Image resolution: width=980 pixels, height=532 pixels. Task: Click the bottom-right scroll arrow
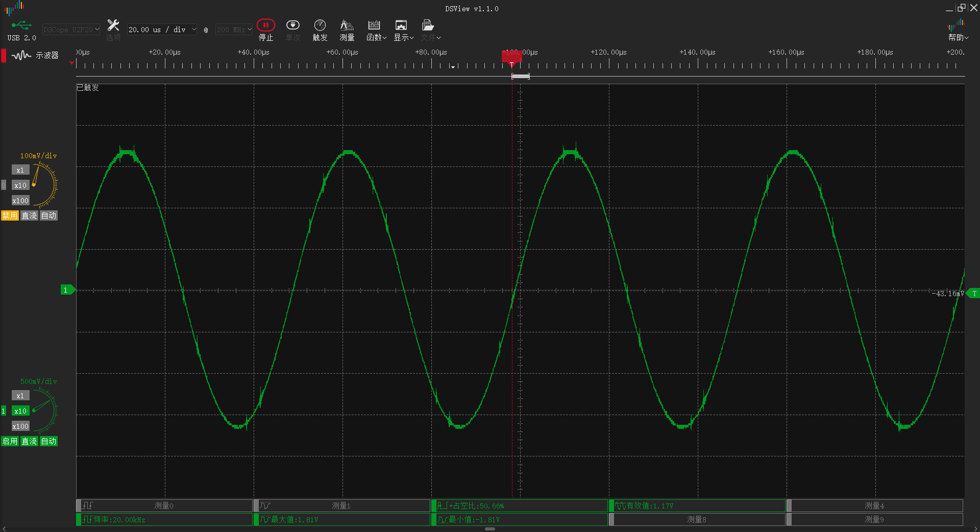point(975,529)
